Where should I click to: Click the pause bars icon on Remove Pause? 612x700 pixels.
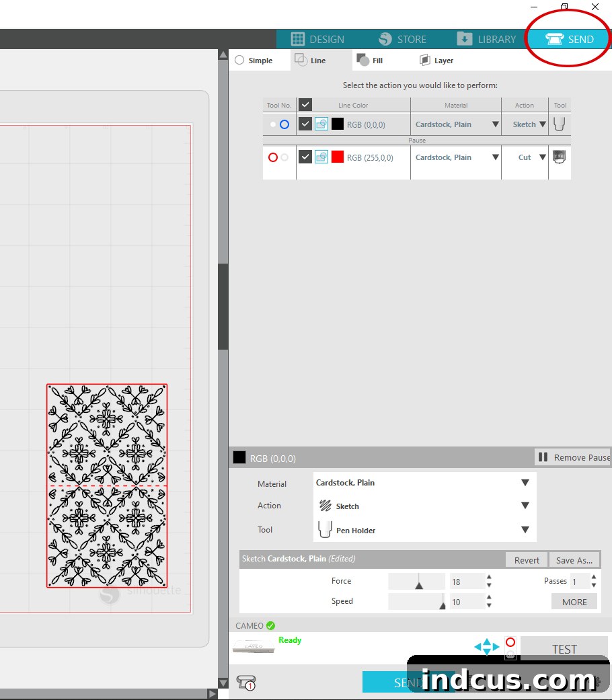543,457
